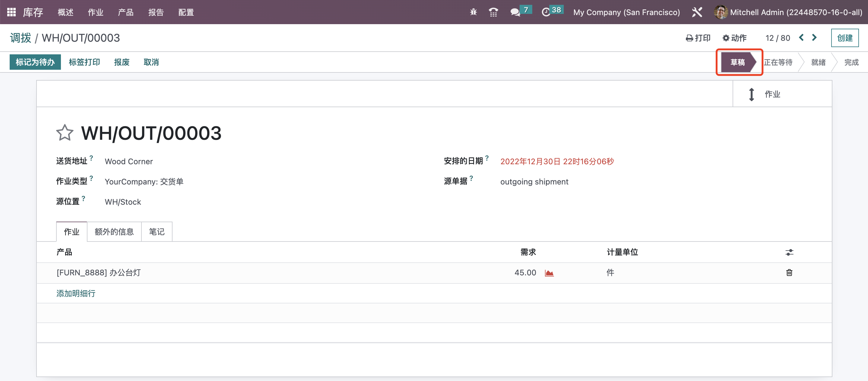
Task: Click the [FURN_8888] 办公台灯 product cell
Action: pyautogui.click(x=98, y=272)
